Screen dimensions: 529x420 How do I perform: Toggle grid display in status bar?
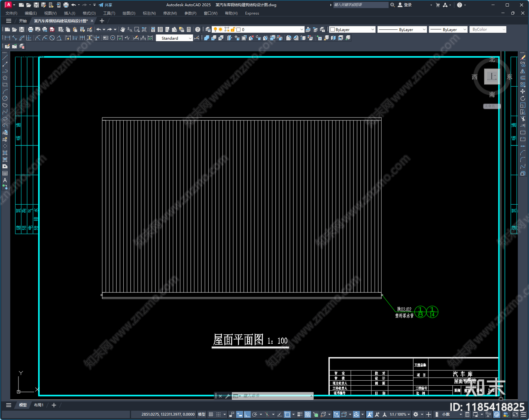(x=211, y=414)
